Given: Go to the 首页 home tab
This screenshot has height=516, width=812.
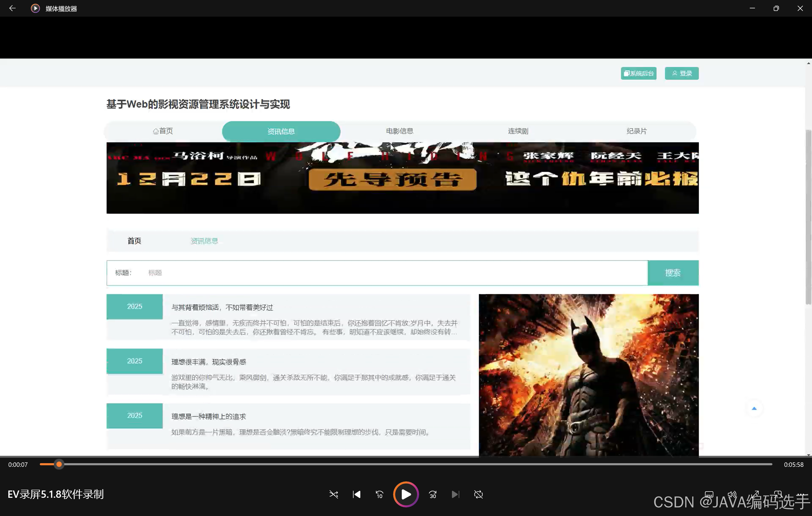Looking at the screenshot, I should (163, 131).
